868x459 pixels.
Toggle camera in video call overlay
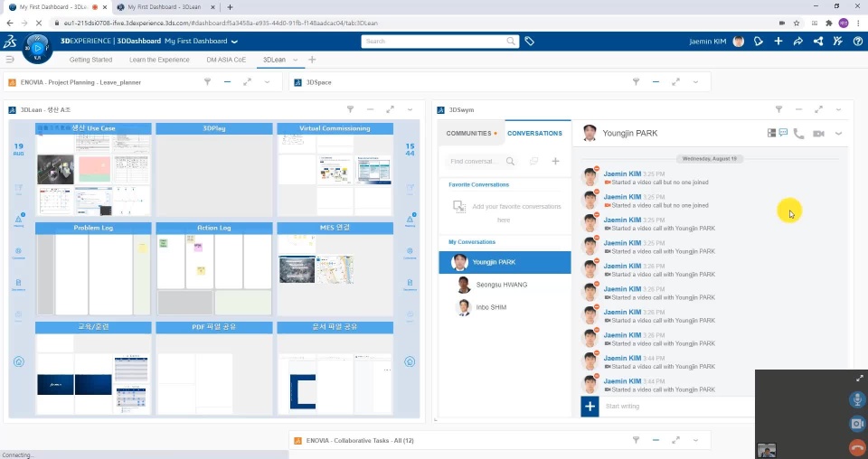click(857, 424)
